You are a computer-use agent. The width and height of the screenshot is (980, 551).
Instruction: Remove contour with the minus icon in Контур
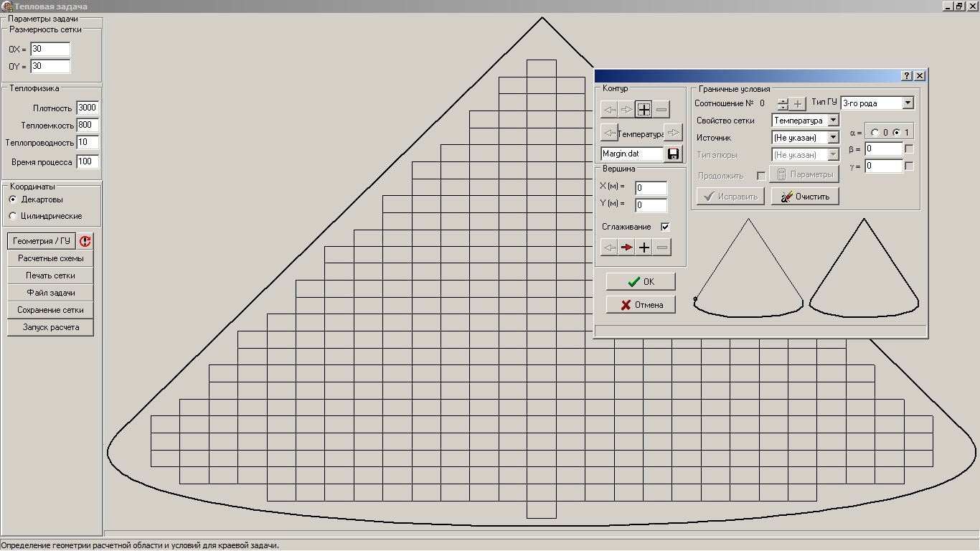pos(661,110)
